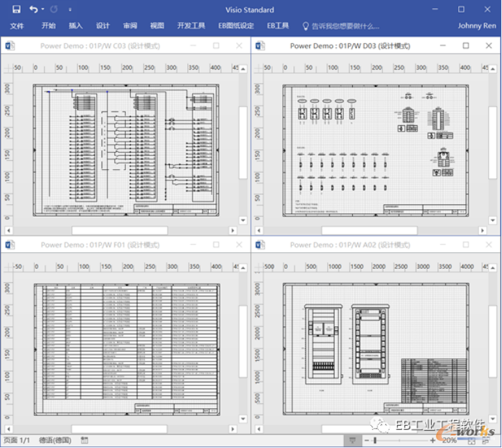Maximize the 01P/W C03 drawing window

(216, 46)
